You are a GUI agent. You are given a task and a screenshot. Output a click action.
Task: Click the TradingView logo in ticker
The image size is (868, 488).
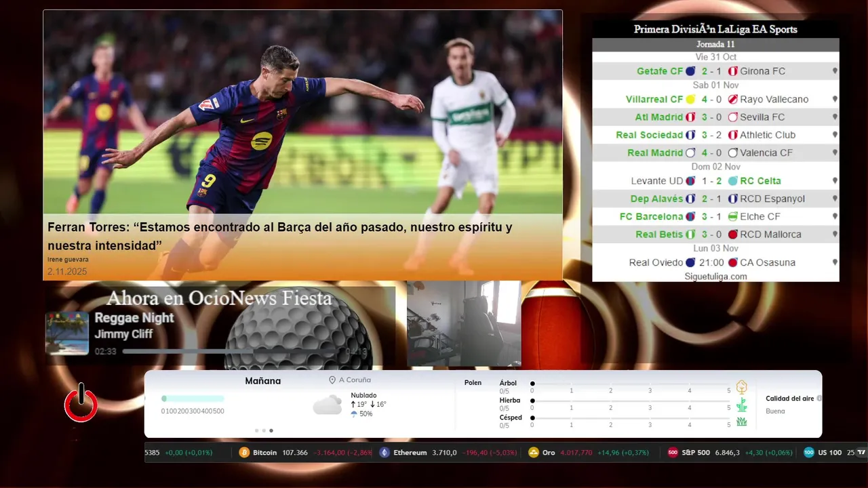pos(862,453)
